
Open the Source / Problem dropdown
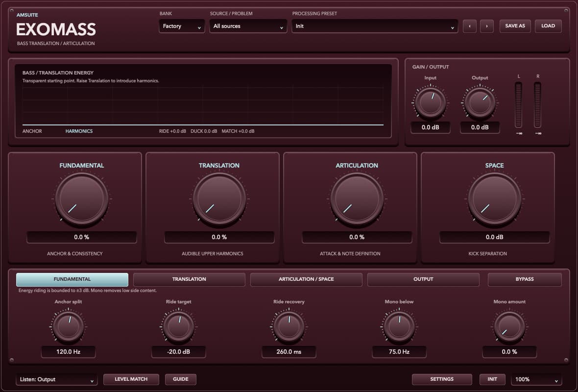(248, 26)
